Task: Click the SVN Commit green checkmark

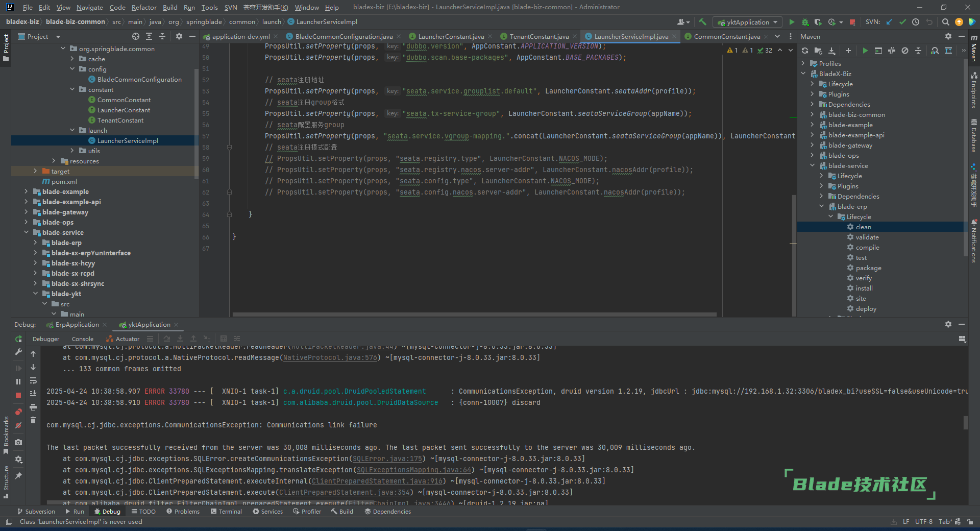Action: [x=902, y=22]
